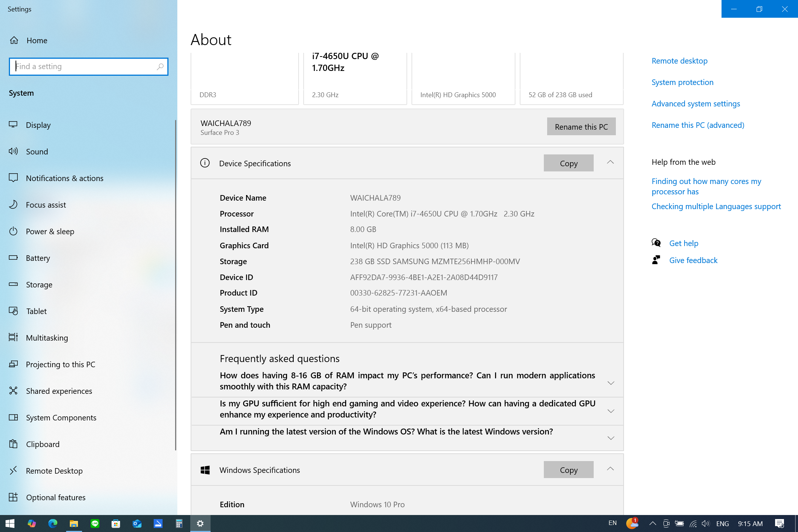Open the System protection link
The height and width of the screenshot is (532, 798).
click(x=682, y=82)
